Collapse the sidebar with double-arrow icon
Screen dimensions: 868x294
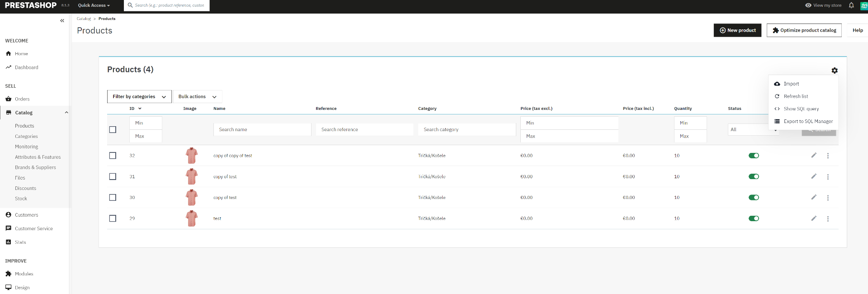62,21
